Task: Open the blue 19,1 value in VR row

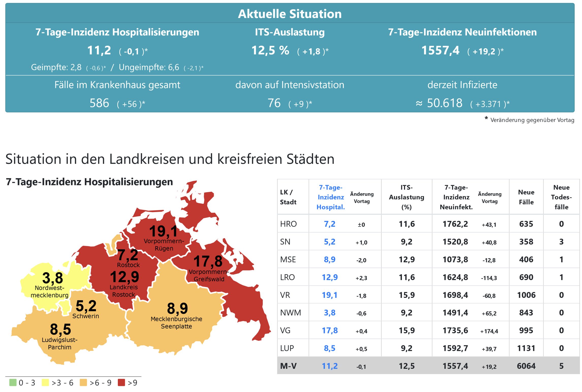Action: pyautogui.click(x=330, y=295)
